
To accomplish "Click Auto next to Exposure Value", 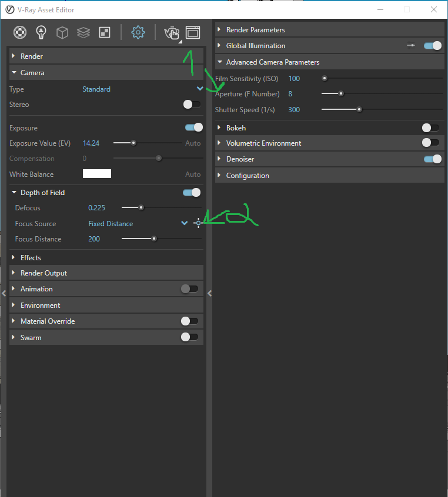I will point(193,143).
